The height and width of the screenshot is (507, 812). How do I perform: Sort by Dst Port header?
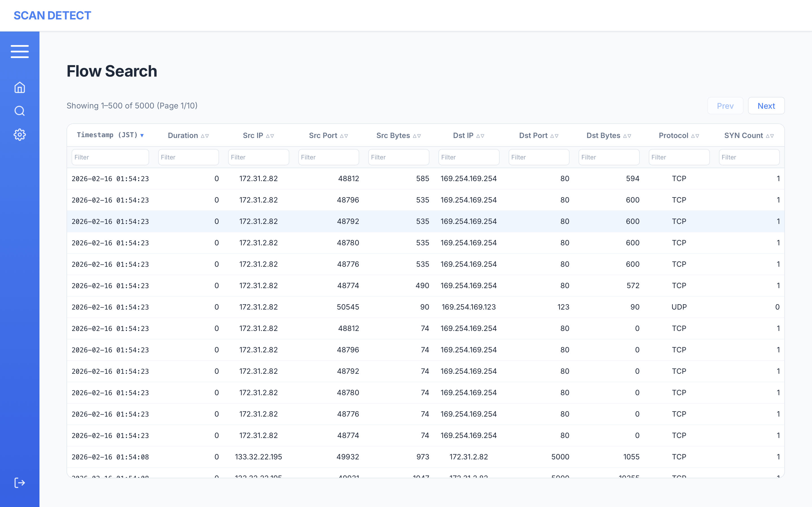[539, 135]
